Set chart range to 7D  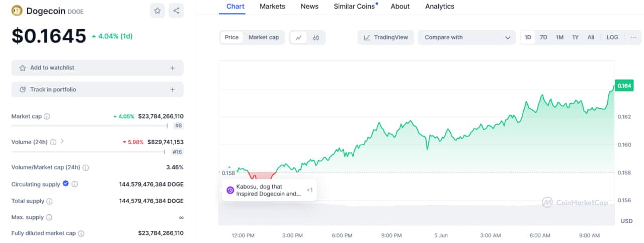[543, 37]
